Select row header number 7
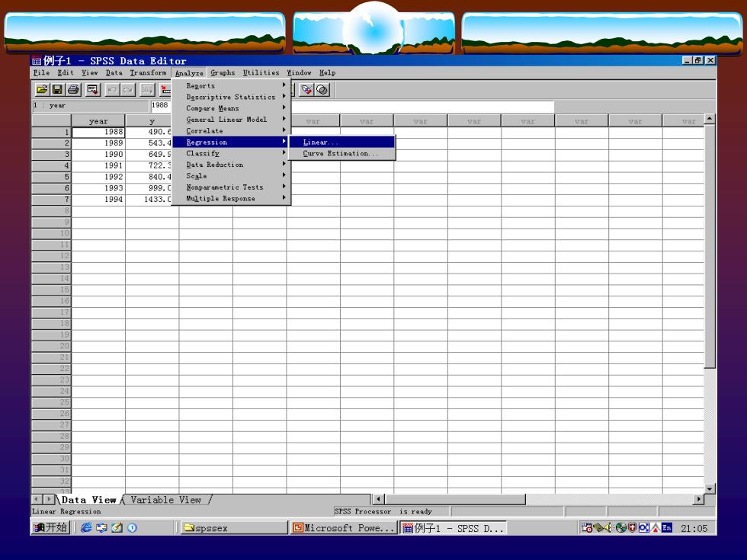The width and height of the screenshot is (747, 560). [51, 200]
